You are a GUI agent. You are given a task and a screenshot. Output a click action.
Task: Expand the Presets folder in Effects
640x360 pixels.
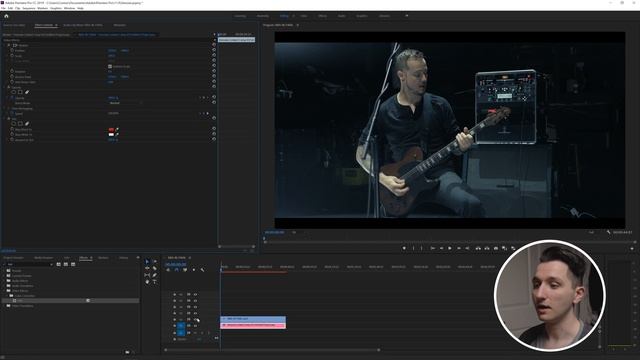(4, 271)
